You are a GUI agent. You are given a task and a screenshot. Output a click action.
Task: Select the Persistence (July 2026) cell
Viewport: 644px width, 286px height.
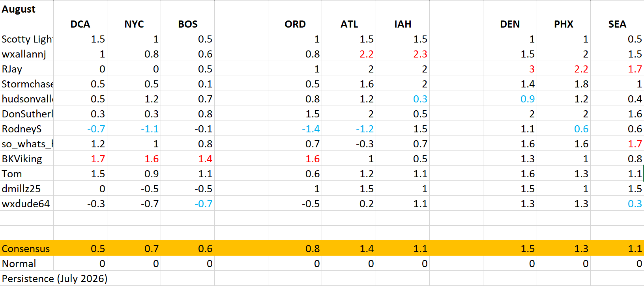point(54,278)
